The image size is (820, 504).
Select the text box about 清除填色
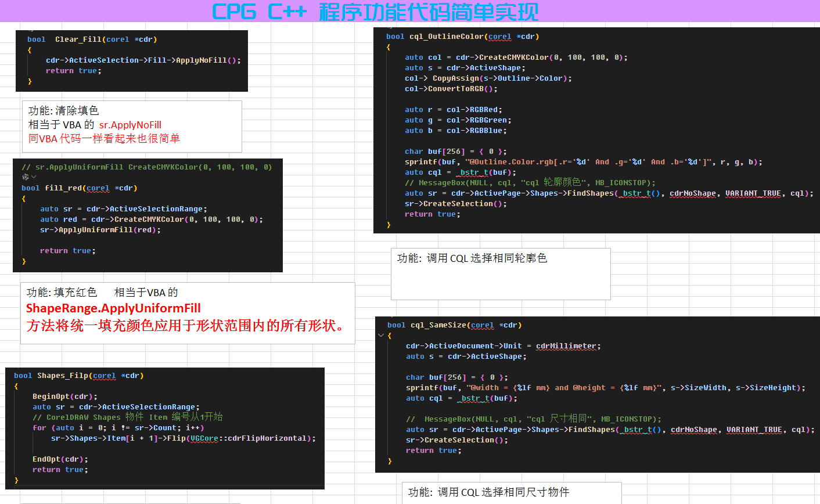(132, 127)
